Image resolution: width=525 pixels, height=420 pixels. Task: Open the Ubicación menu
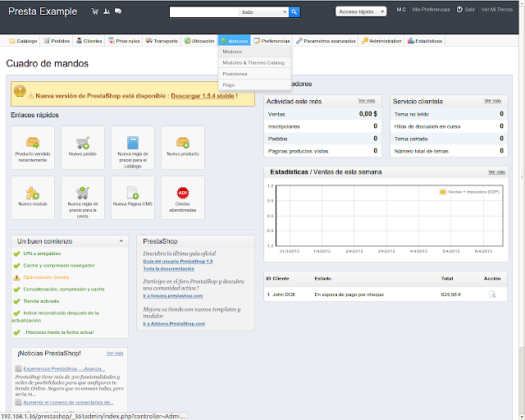pos(199,41)
